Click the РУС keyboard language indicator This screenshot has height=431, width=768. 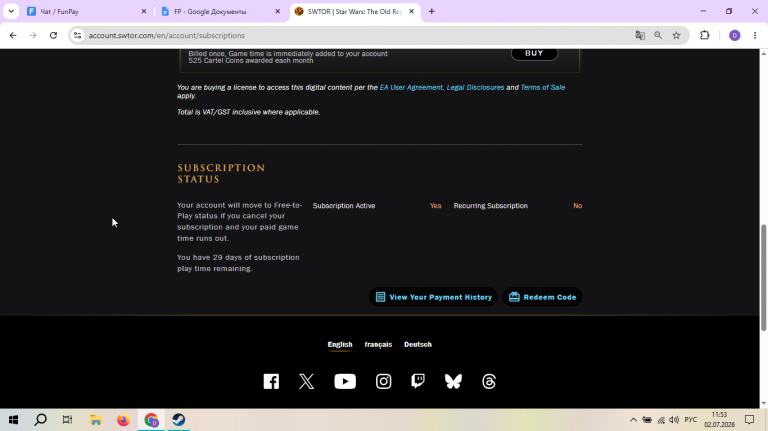(691, 420)
